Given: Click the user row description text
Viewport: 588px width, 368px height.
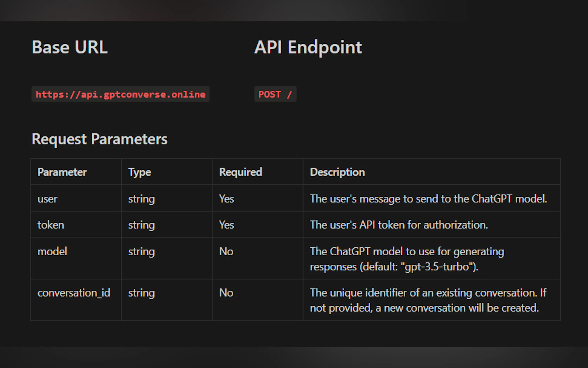Looking at the screenshot, I should click(428, 199).
